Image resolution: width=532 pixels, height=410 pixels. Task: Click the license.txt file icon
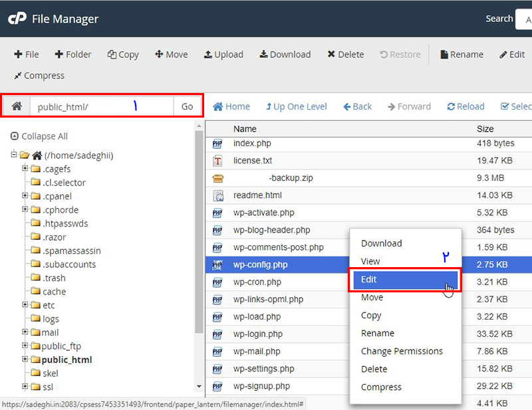217,161
